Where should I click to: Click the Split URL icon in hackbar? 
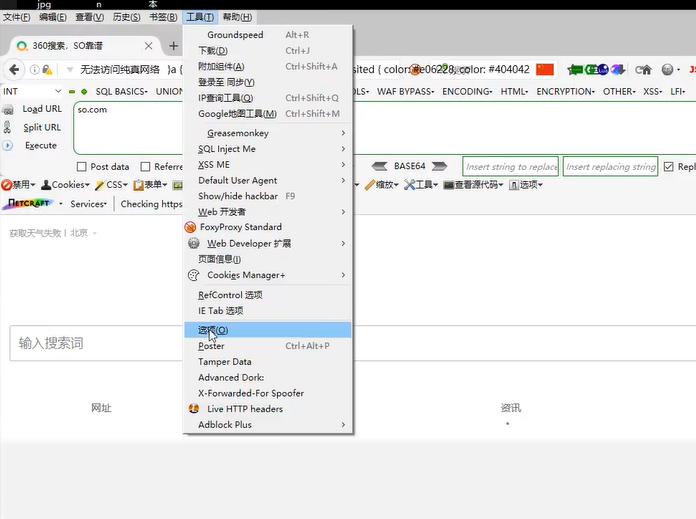pos(7,127)
